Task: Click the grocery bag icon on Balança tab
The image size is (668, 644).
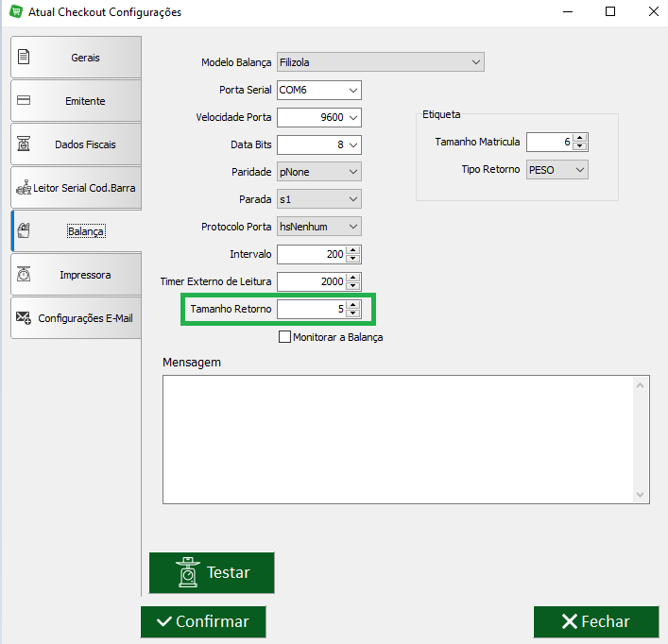Action: (x=24, y=230)
